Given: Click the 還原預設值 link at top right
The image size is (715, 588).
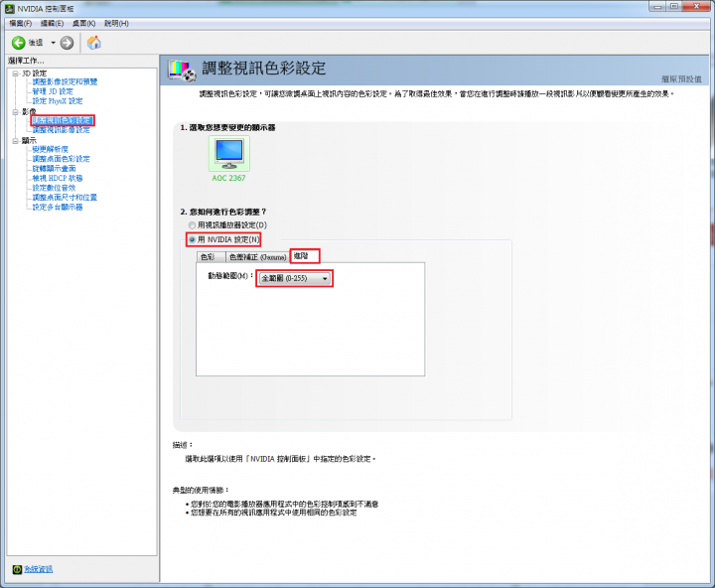Looking at the screenshot, I should coord(681,79).
